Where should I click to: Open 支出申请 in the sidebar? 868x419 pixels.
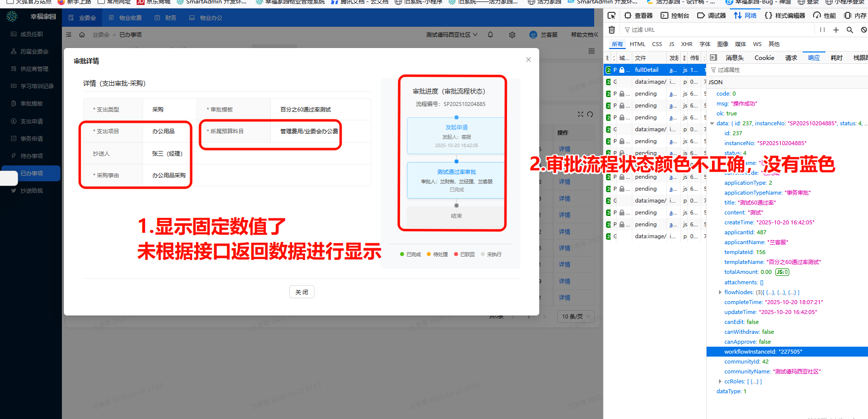tap(32, 121)
